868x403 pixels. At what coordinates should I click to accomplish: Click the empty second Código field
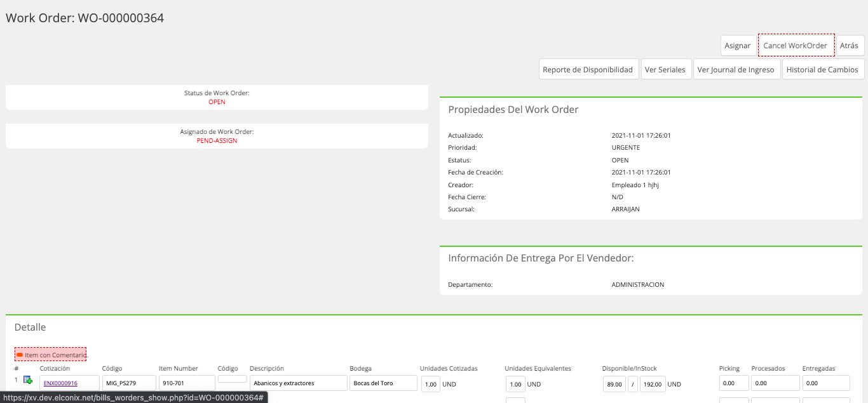[233, 379]
